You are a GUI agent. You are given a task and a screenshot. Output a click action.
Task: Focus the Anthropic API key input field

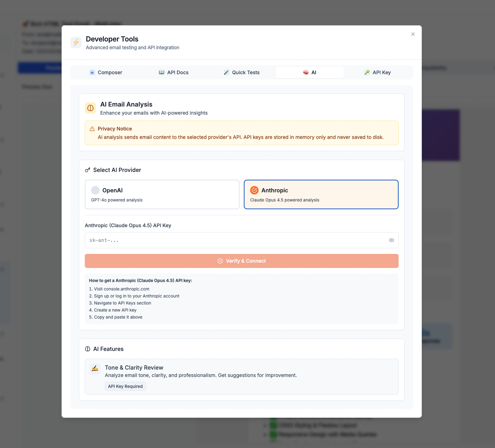pyautogui.click(x=242, y=240)
